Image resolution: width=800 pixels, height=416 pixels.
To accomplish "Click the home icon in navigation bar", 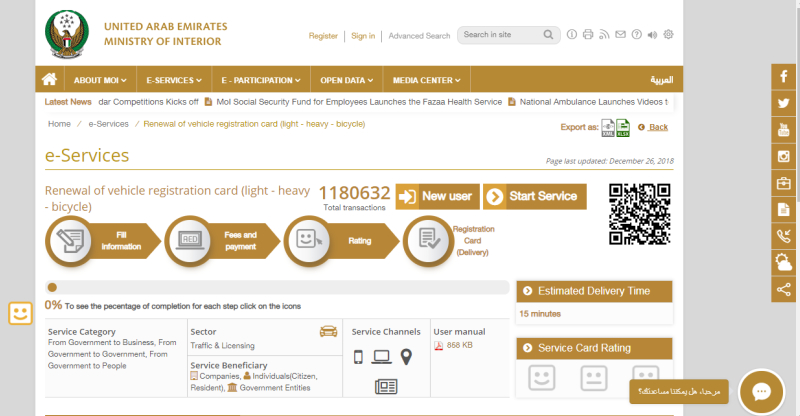I will [x=48, y=80].
